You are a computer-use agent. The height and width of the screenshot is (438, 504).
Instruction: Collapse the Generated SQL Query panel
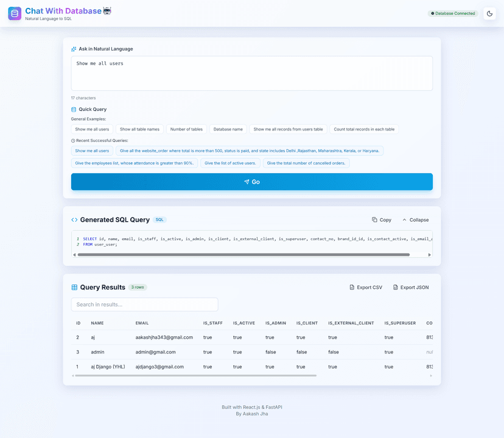tap(415, 219)
